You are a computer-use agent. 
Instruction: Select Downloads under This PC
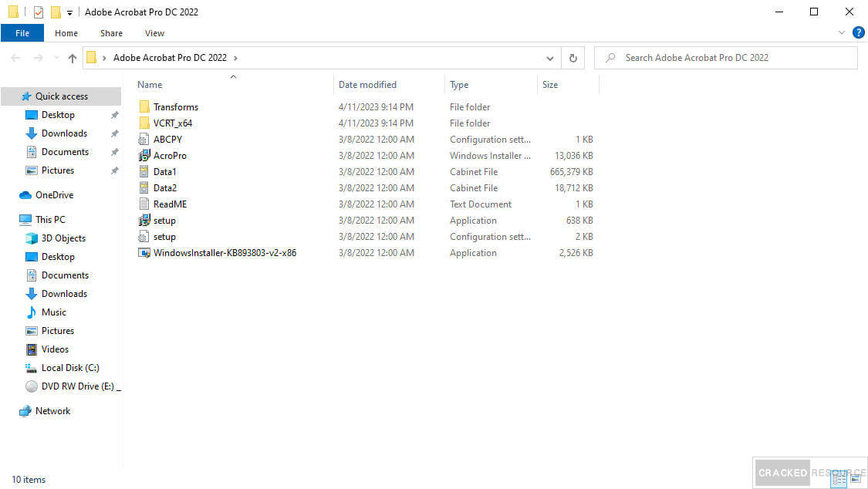(x=64, y=294)
